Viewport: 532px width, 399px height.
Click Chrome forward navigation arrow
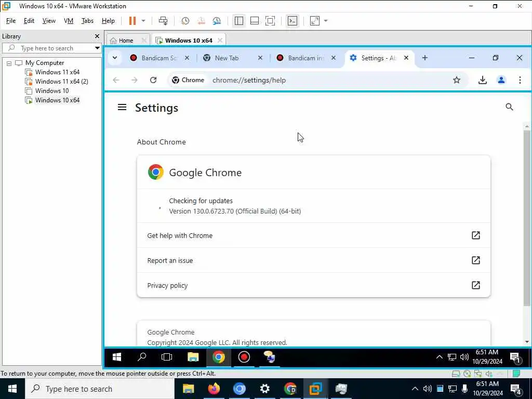pos(135,80)
